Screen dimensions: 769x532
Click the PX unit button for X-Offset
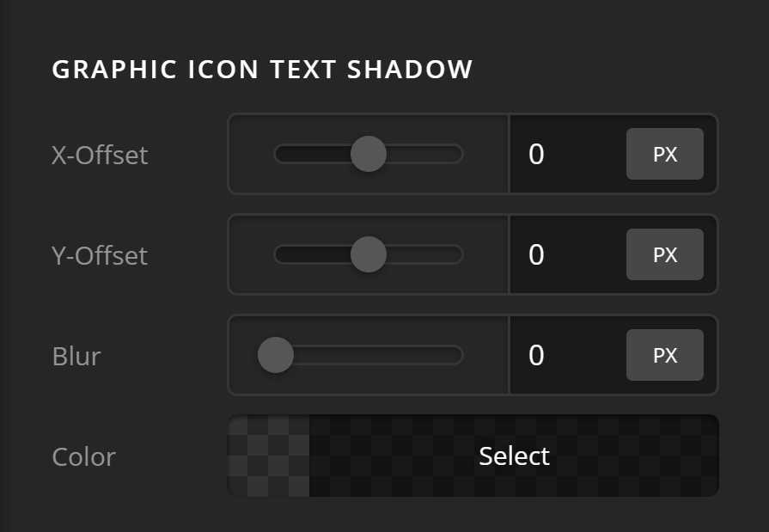664,154
